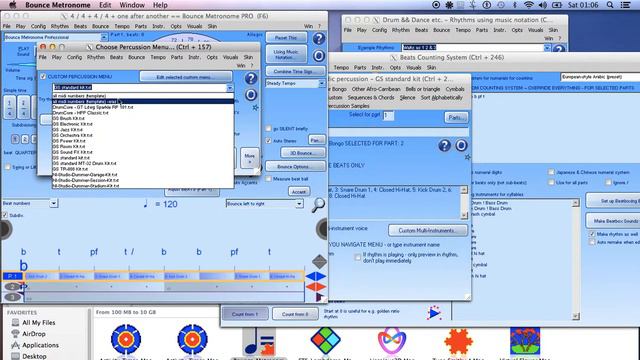The width and height of the screenshot is (640, 360).
Task: Toggle go SILENT briefly checkbox
Action: point(268,128)
